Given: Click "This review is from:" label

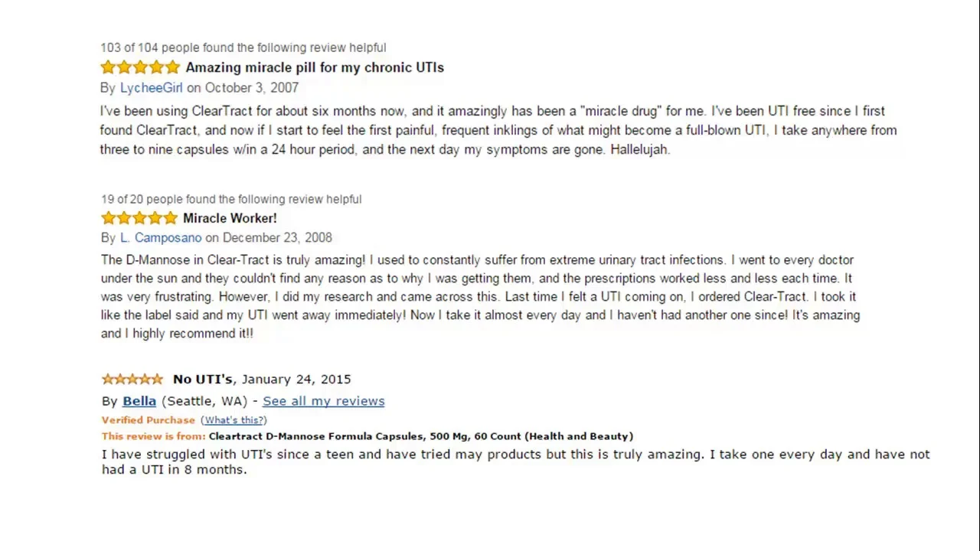Looking at the screenshot, I should (153, 436).
